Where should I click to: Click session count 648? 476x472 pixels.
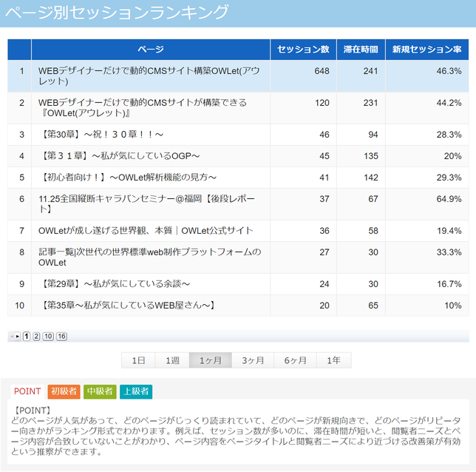[322, 71]
